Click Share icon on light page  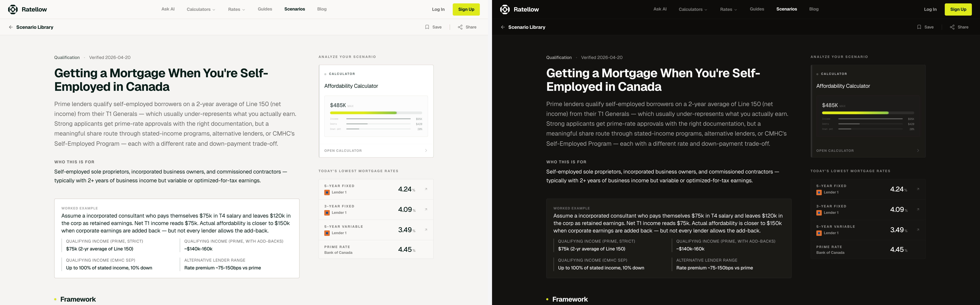[460, 27]
